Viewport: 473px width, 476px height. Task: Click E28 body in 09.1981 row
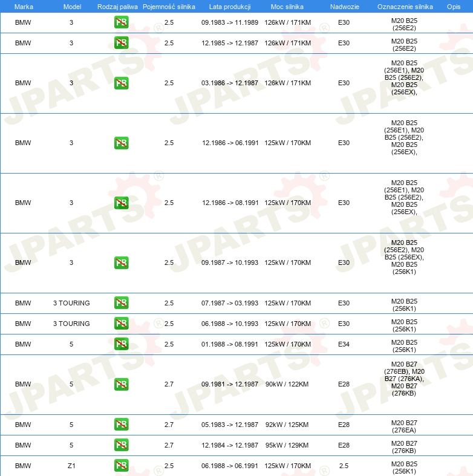coord(344,384)
